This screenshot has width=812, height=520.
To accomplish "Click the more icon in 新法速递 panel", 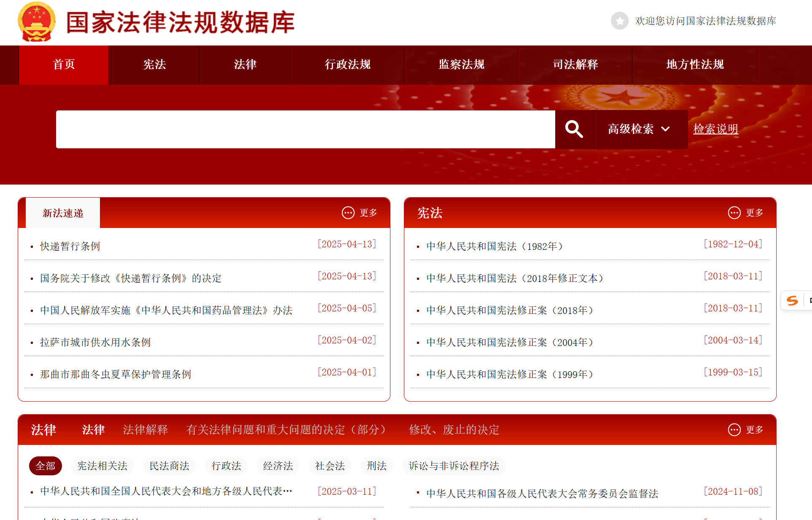I will click(x=348, y=213).
